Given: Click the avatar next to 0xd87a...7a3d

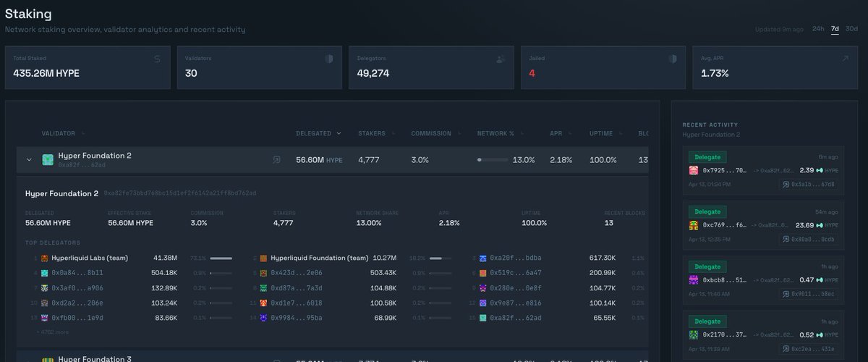Looking at the screenshot, I should tap(263, 288).
